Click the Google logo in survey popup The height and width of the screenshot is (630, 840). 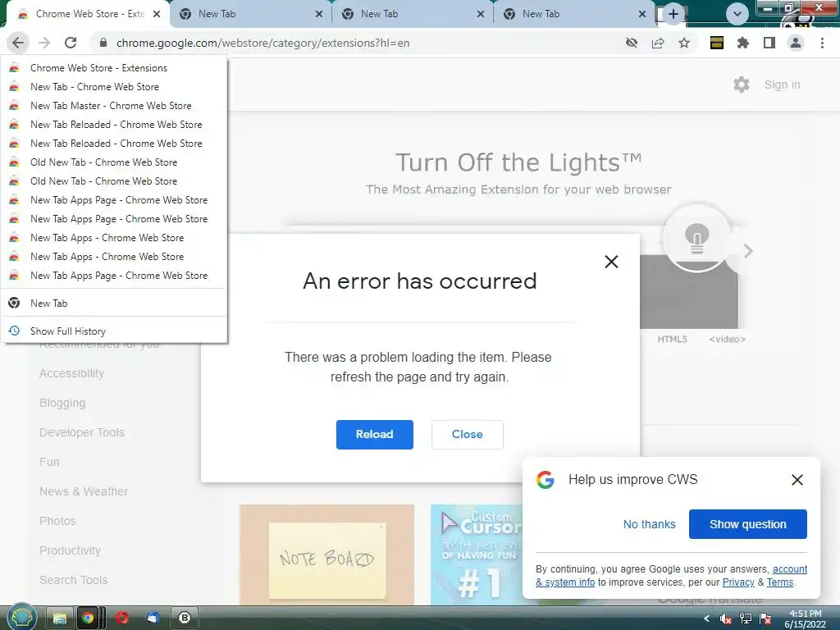(x=546, y=479)
